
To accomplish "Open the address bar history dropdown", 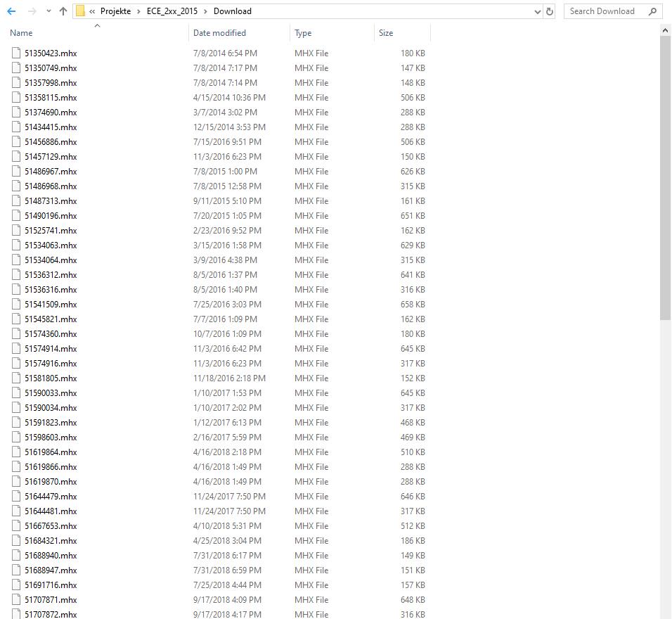I will click(x=537, y=11).
